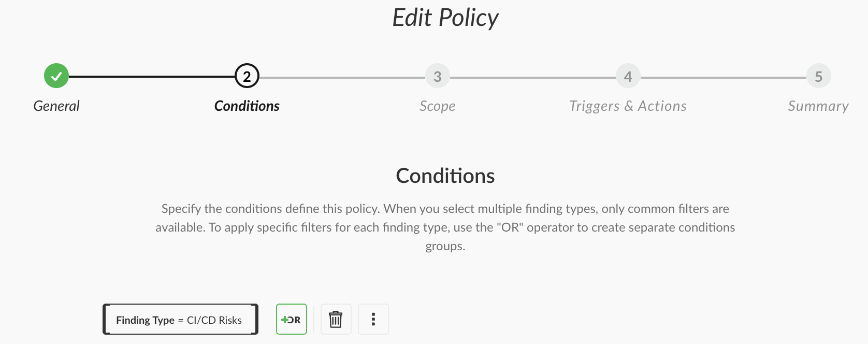
Task: Click the Edit Policy page title
Action: point(445,18)
